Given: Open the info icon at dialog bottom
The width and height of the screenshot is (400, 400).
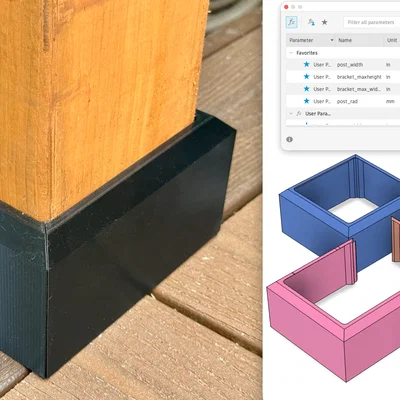Looking at the screenshot, I should click(x=289, y=139).
